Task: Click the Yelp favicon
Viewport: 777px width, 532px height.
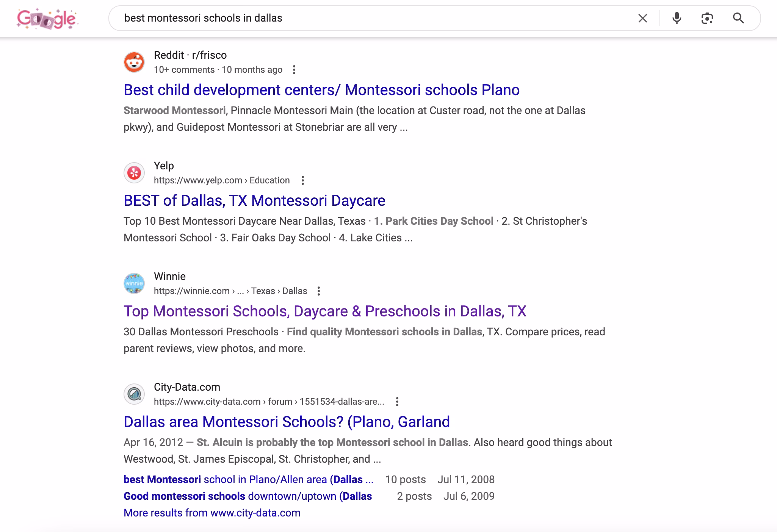Action: (134, 173)
